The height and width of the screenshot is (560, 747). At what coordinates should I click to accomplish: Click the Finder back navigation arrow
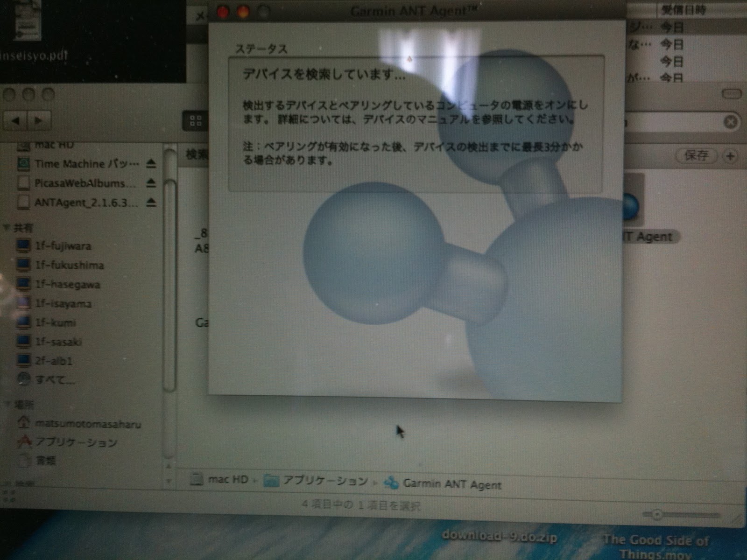(16, 121)
